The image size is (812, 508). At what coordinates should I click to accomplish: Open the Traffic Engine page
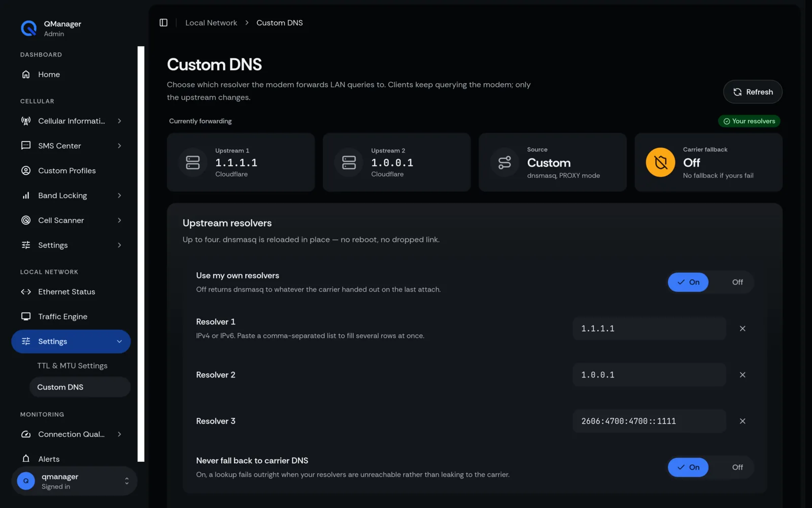click(x=71, y=316)
